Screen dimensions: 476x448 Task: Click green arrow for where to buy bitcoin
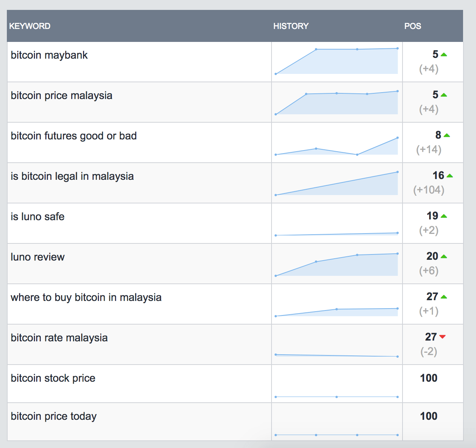coord(444,297)
